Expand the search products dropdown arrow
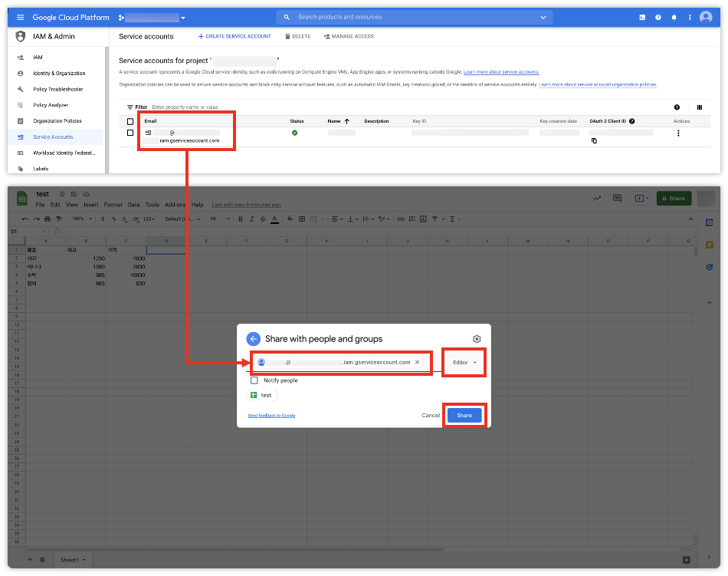The height and width of the screenshot is (576, 728). tap(543, 17)
